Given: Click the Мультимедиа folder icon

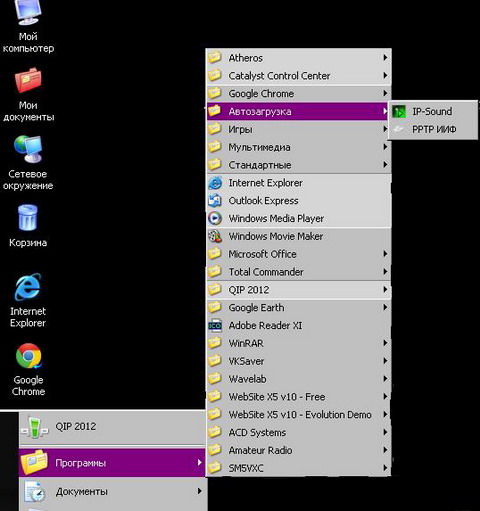Looking at the screenshot, I should pyautogui.click(x=215, y=147).
